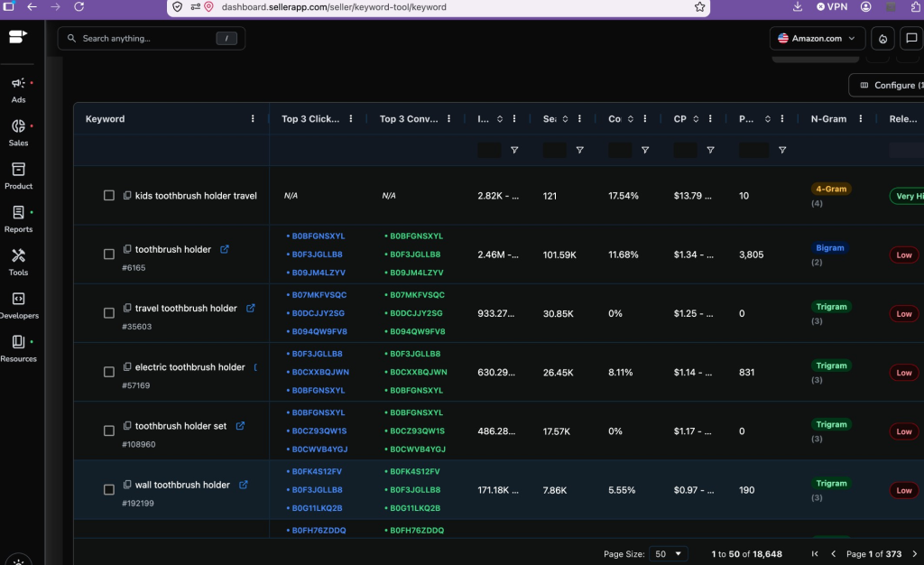Open filter for the CP column
Screen dimensions: 924x565
pos(711,150)
